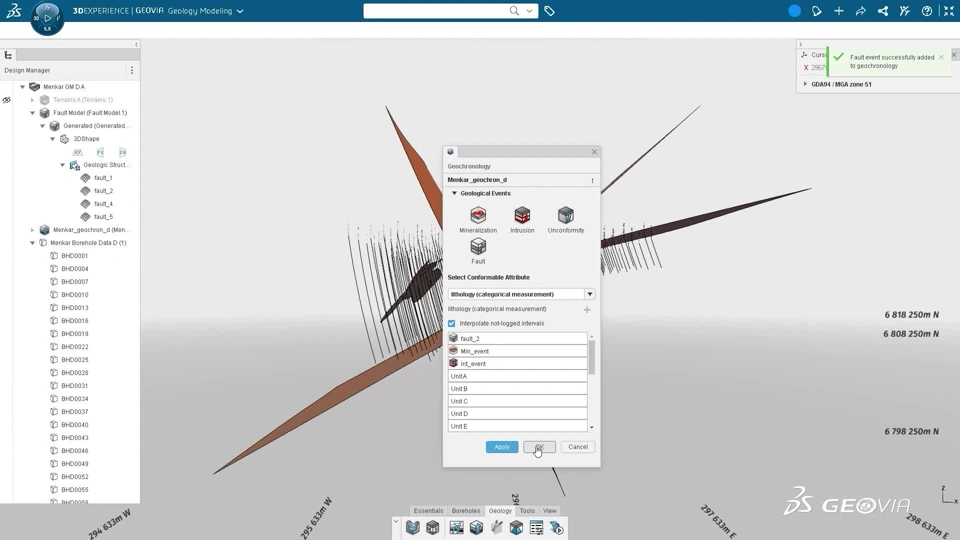Select the Unit C row in events list
Screen dimensions: 960x540
(517, 401)
